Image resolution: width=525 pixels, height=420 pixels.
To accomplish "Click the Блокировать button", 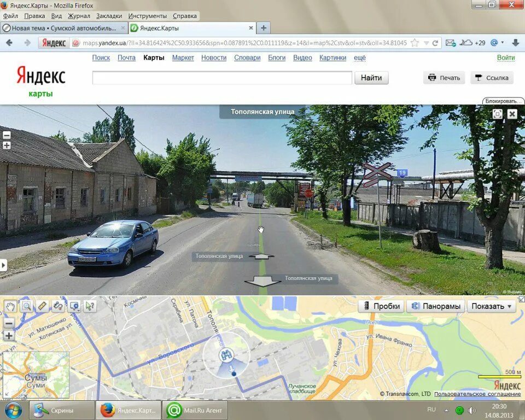I will pos(503,101).
